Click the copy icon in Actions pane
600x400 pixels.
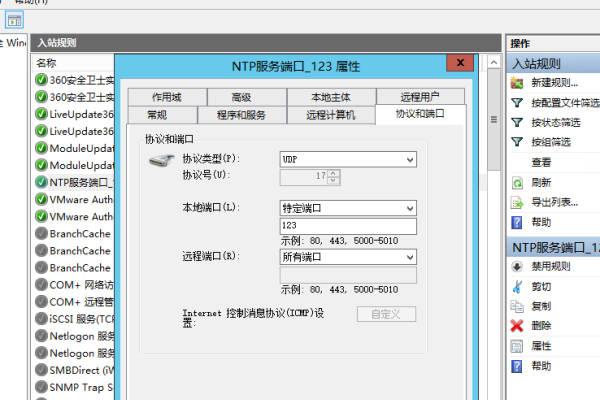[x=517, y=306]
